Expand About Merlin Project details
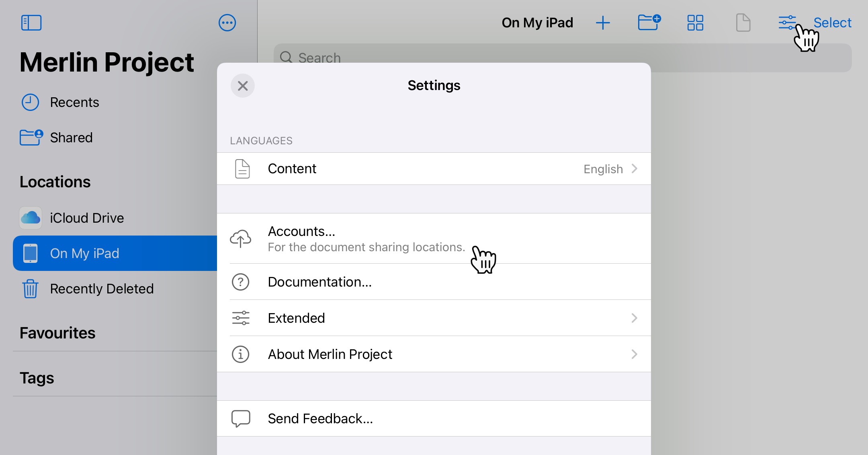868x455 pixels. (x=433, y=354)
